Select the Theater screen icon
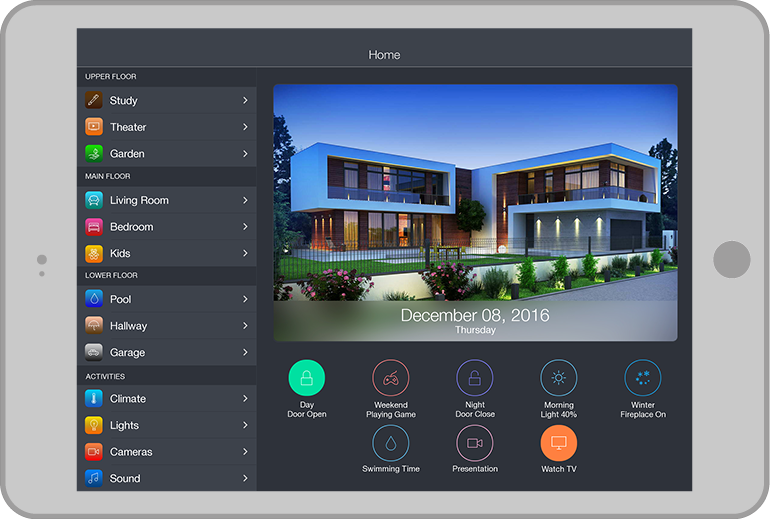The width and height of the screenshot is (770, 519). click(x=93, y=127)
